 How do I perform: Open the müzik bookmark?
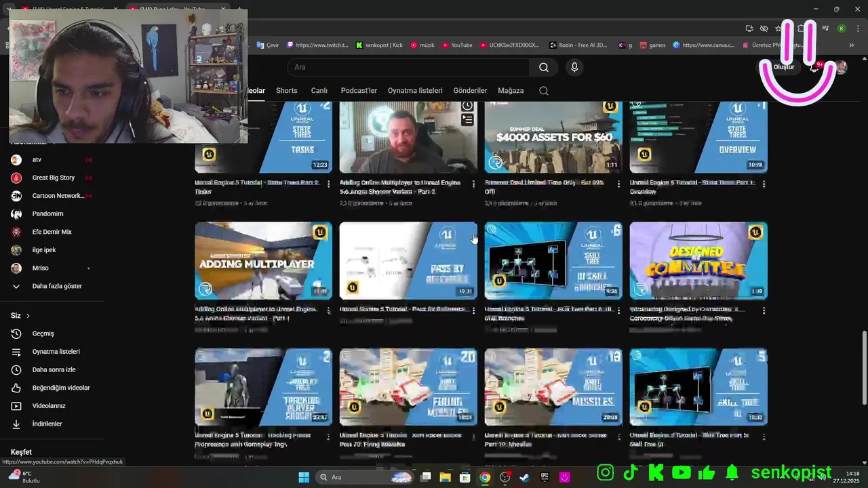coord(422,45)
